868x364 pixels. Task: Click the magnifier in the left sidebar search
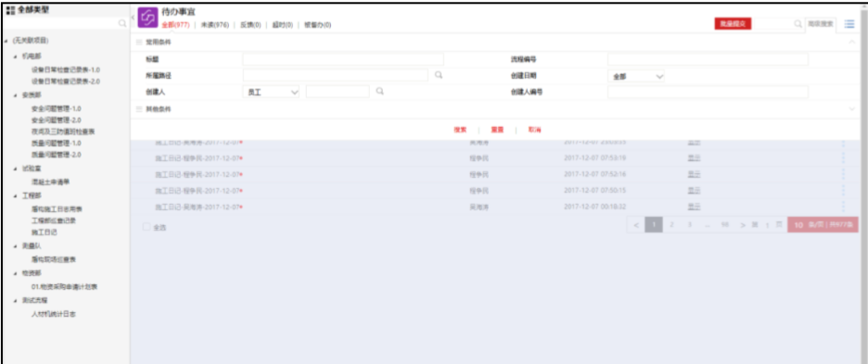tap(122, 24)
